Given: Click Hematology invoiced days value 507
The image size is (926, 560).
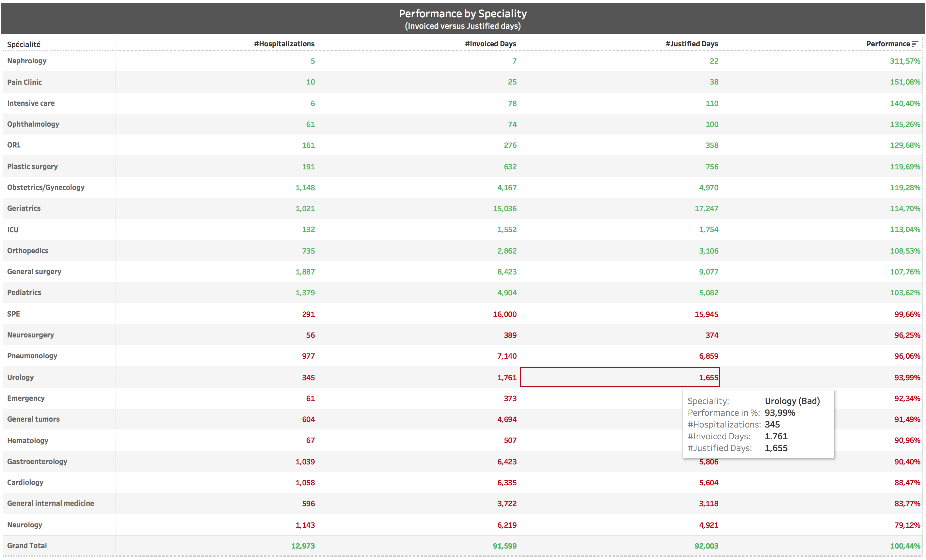Looking at the screenshot, I should coord(510,440).
